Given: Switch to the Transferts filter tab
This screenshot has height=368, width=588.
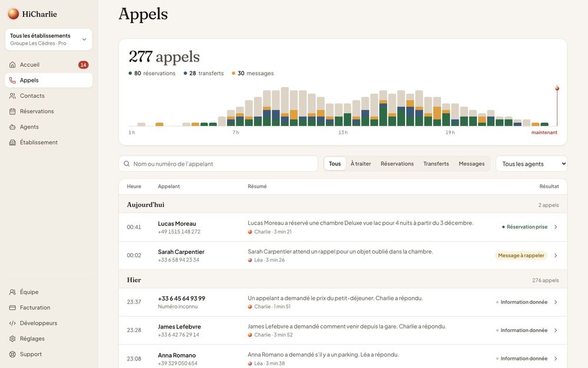Looking at the screenshot, I should tap(436, 164).
